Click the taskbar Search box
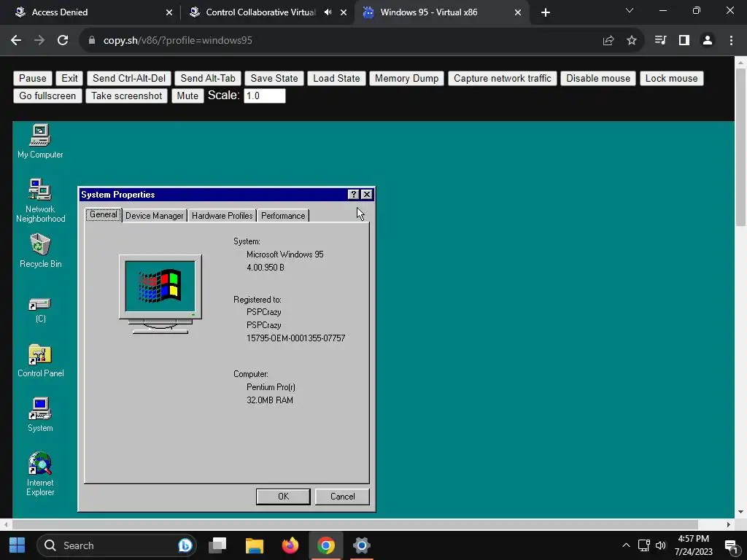747x560 pixels. 117,545
